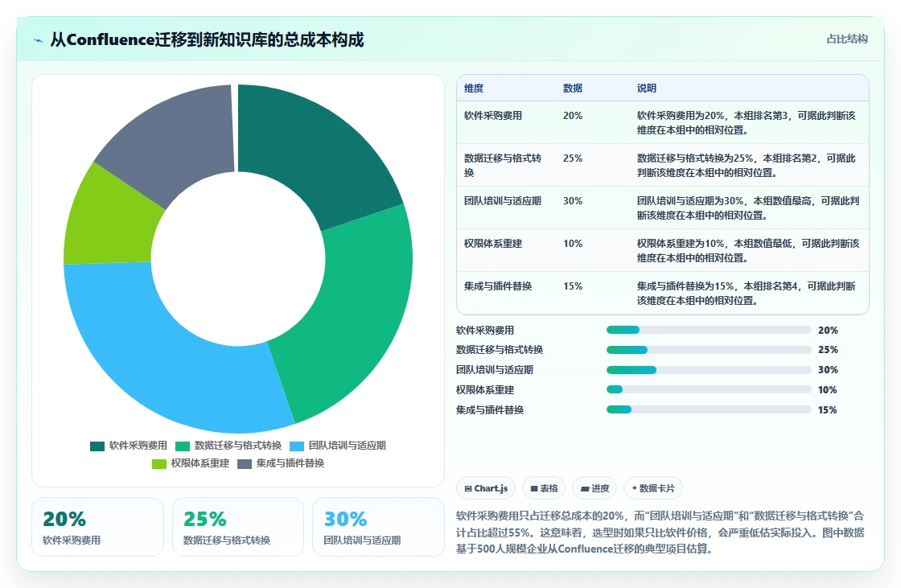Toggle 权限体系重建 legend color box

point(159,464)
